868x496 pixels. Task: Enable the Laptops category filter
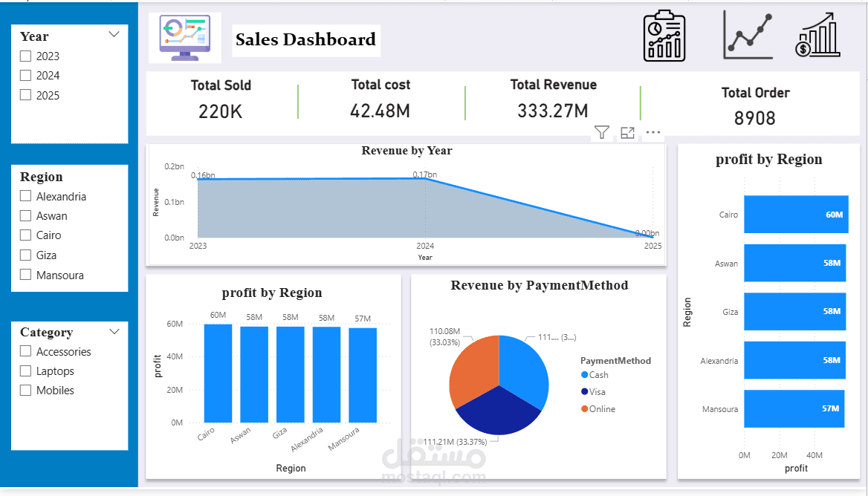pos(25,371)
